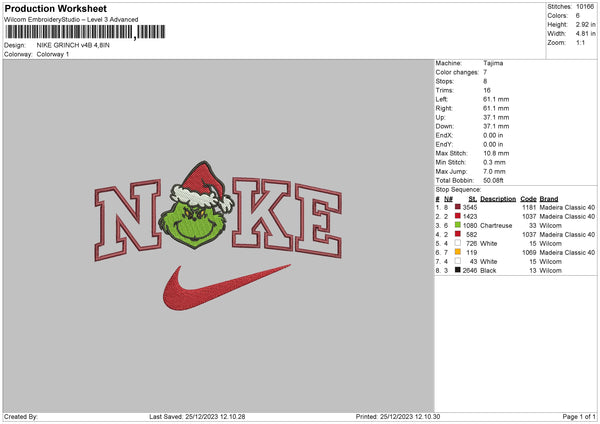The width and height of the screenshot is (600, 424).
Task: Click the Stitches value 10166
Action: (x=585, y=7)
